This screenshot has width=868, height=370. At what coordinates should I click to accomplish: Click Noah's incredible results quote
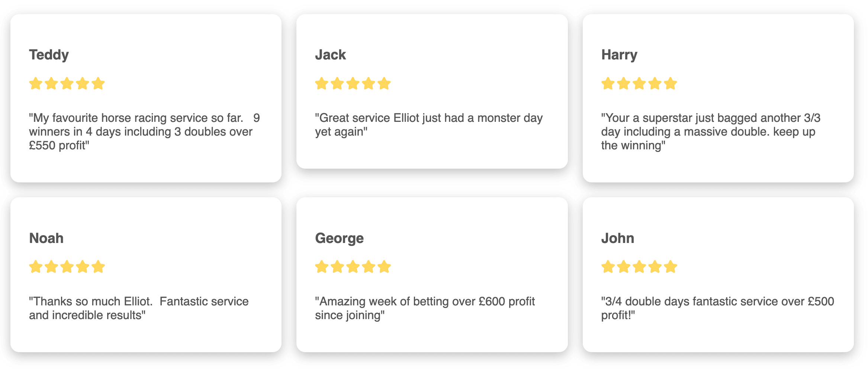(139, 308)
